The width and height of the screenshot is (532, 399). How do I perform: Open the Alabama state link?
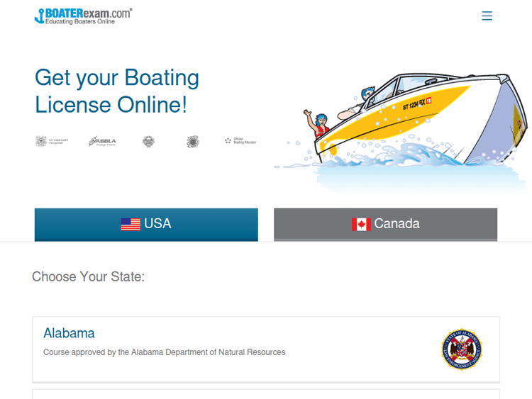[x=69, y=333]
